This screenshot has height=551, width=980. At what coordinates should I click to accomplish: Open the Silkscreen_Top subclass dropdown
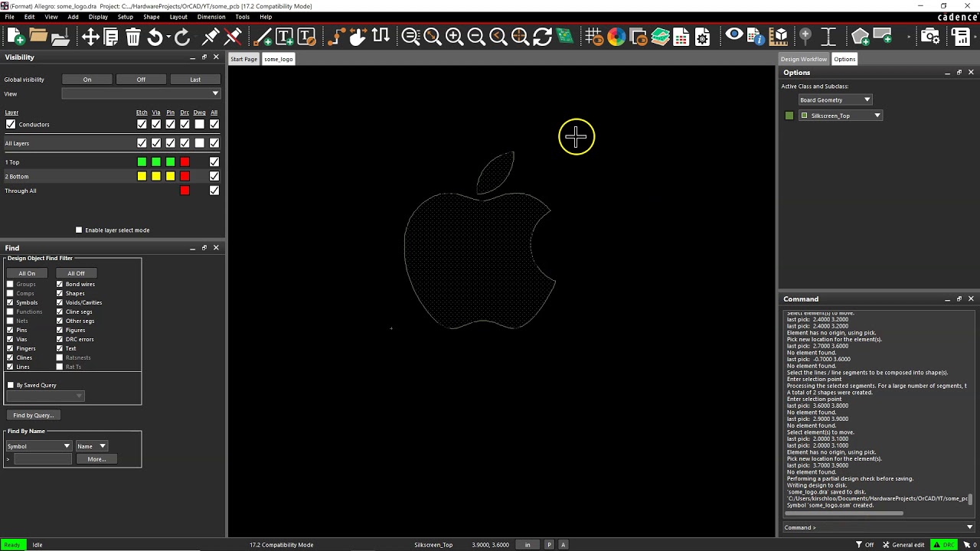(841, 116)
